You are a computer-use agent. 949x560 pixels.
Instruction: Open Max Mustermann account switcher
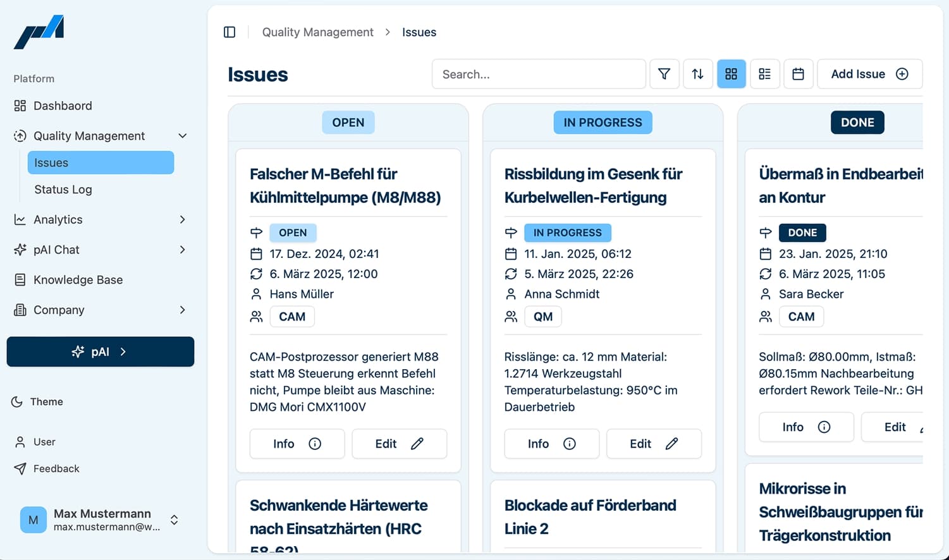pyautogui.click(x=174, y=520)
